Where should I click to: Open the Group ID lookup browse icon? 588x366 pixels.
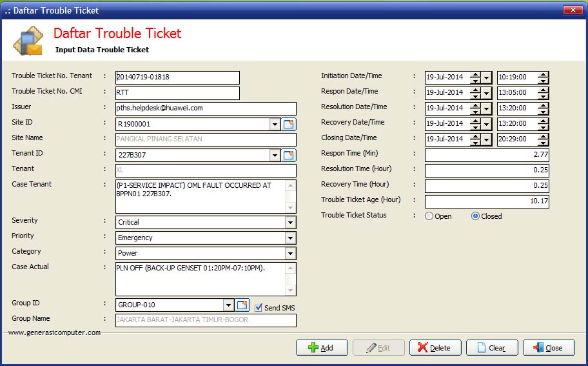[242, 305]
